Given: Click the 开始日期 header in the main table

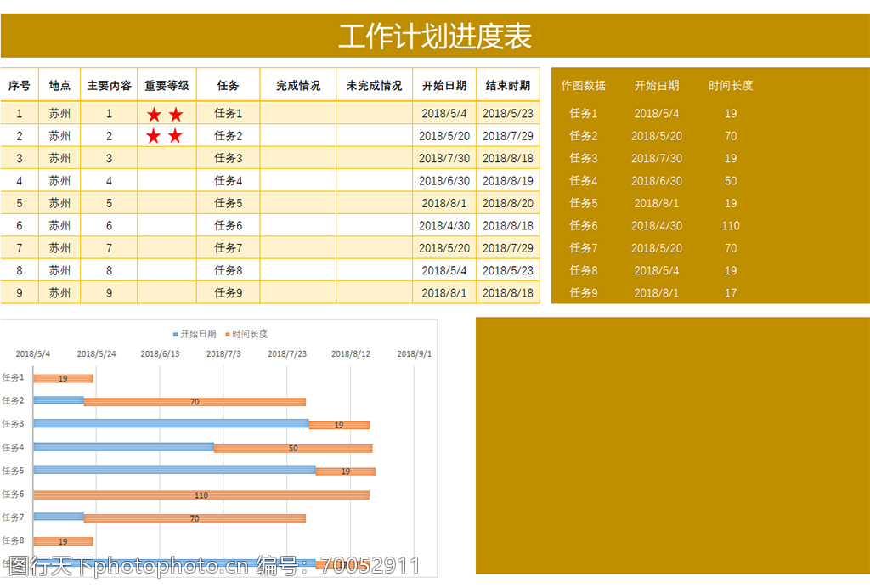Looking at the screenshot, I should click(x=444, y=86).
